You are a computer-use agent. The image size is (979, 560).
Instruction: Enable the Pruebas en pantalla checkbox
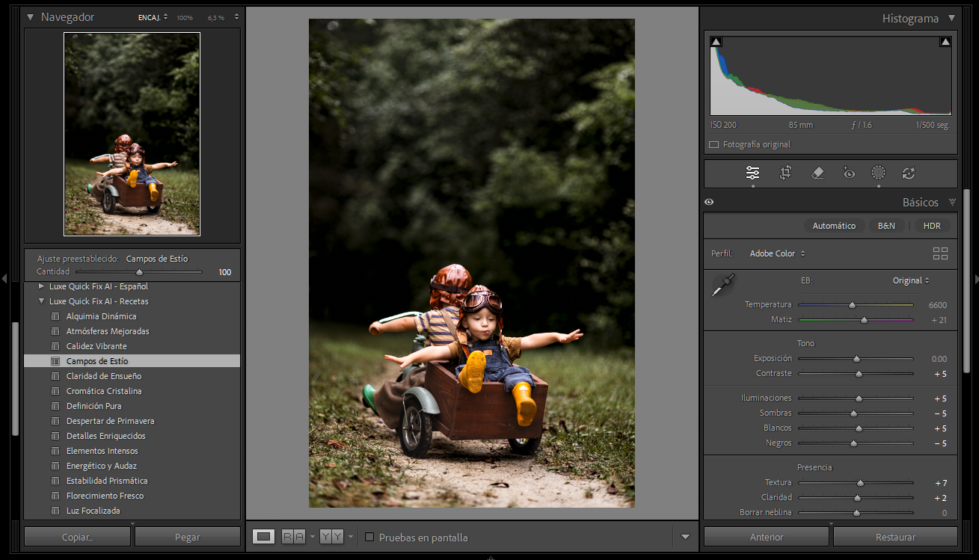[x=369, y=537]
